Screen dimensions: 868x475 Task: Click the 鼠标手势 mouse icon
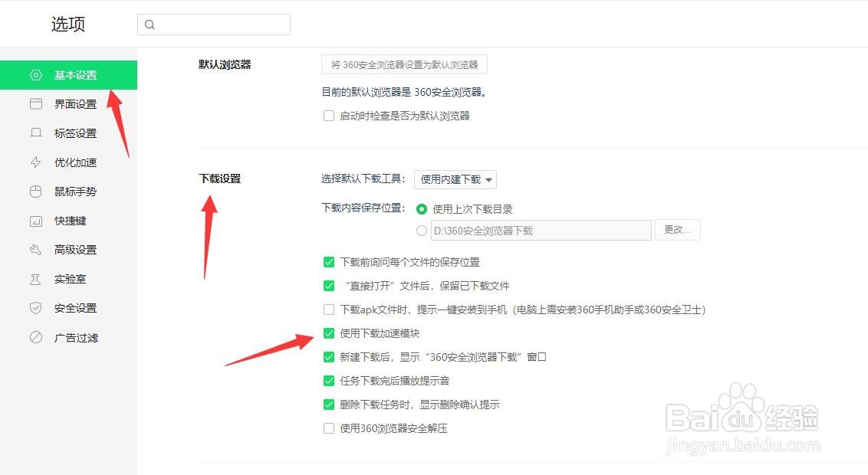(x=36, y=192)
